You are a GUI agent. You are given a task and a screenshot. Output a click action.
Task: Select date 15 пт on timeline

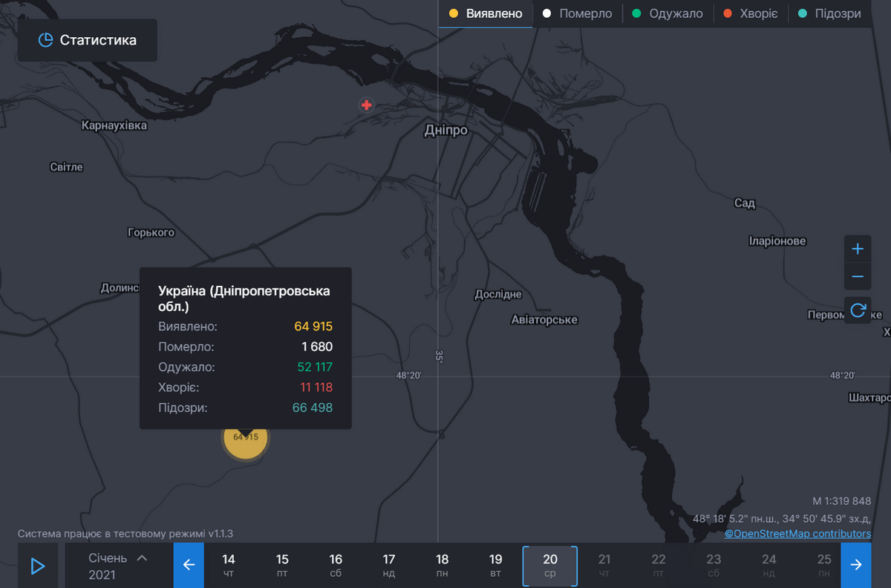tap(282, 566)
